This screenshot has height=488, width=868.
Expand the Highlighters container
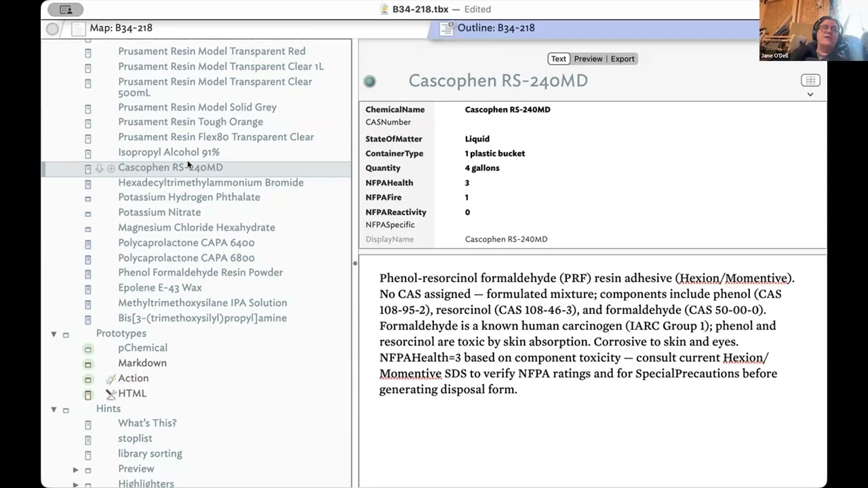coord(76,485)
